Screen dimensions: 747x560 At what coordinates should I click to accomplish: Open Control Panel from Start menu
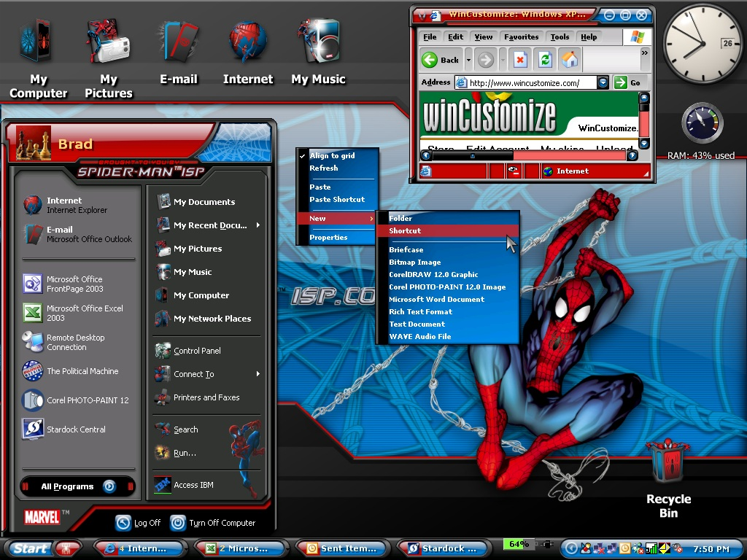196,351
